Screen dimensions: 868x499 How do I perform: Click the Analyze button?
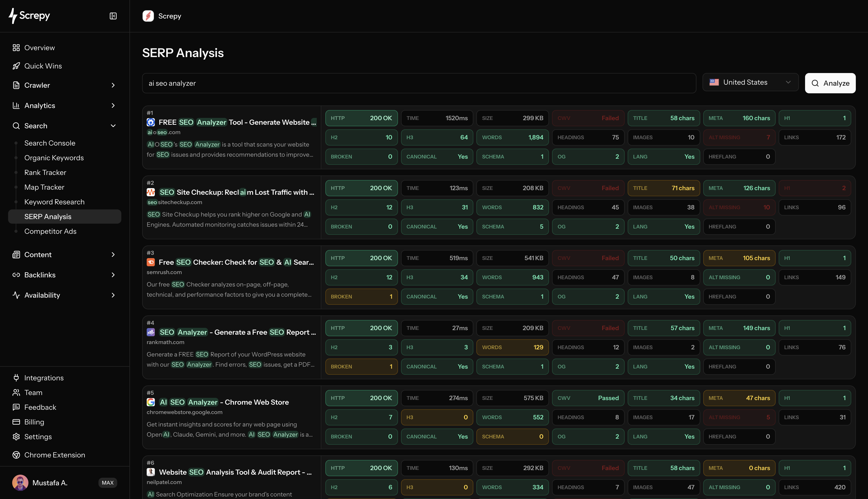click(x=830, y=83)
